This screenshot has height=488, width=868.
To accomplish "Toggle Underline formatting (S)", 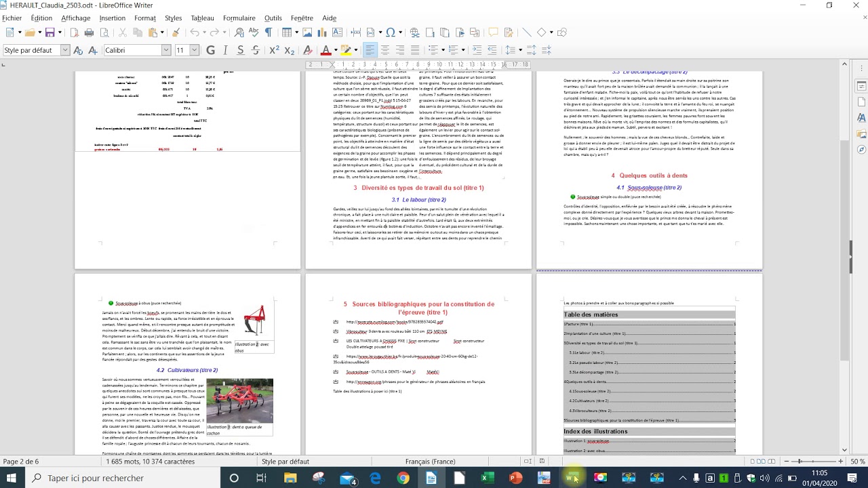I will pos(240,50).
